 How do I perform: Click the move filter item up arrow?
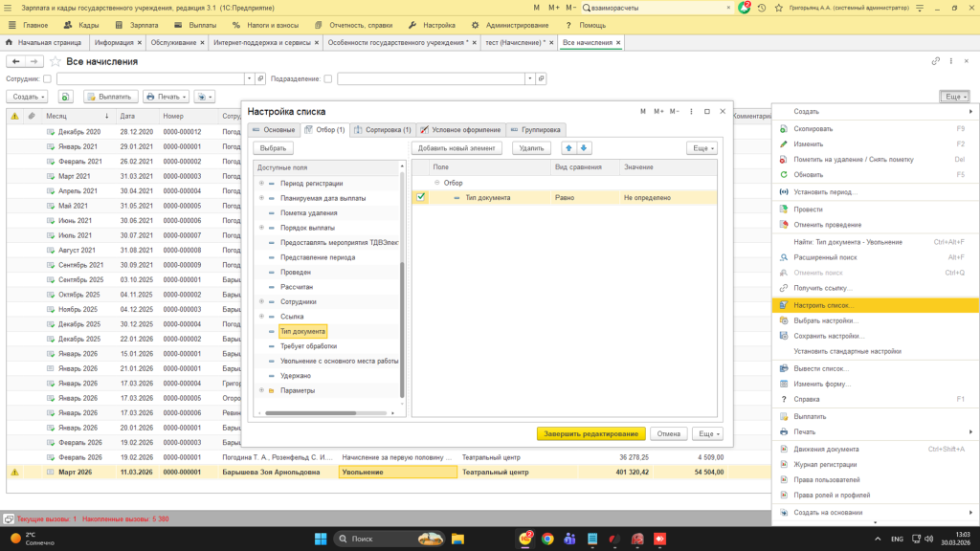[568, 148]
